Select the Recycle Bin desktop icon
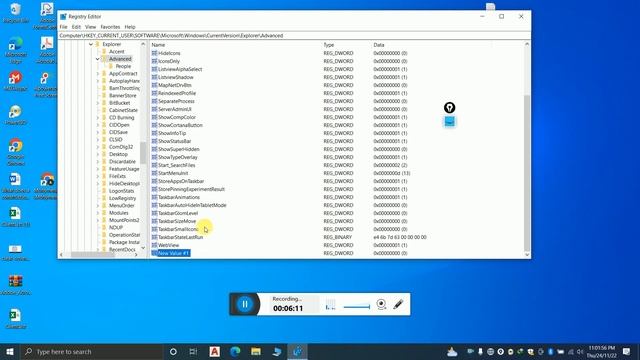640x360 pixels. click(16, 12)
